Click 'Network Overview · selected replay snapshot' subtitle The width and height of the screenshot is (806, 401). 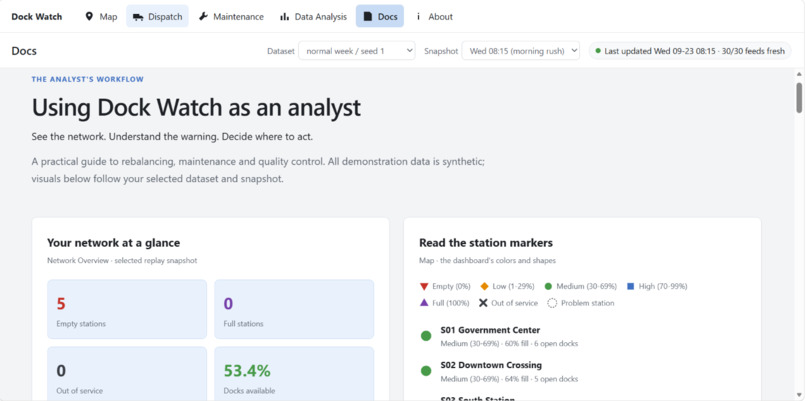(x=122, y=261)
